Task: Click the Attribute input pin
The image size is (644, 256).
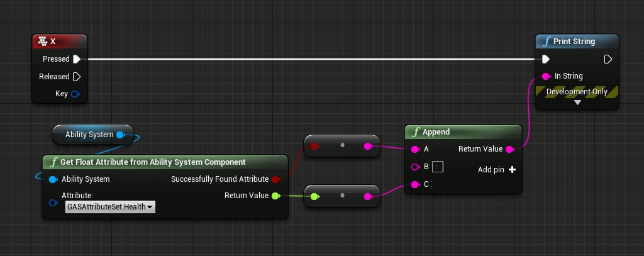Action: [x=53, y=203]
